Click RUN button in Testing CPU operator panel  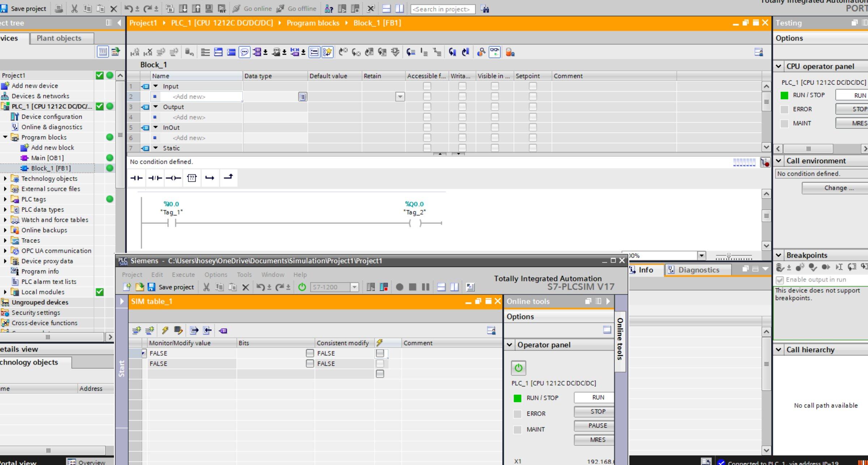pos(852,95)
